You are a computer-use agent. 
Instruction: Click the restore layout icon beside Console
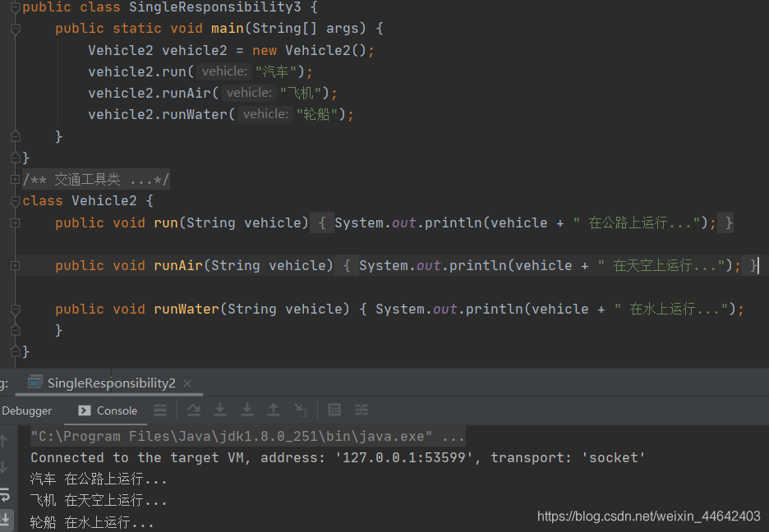tap(160, 410)
